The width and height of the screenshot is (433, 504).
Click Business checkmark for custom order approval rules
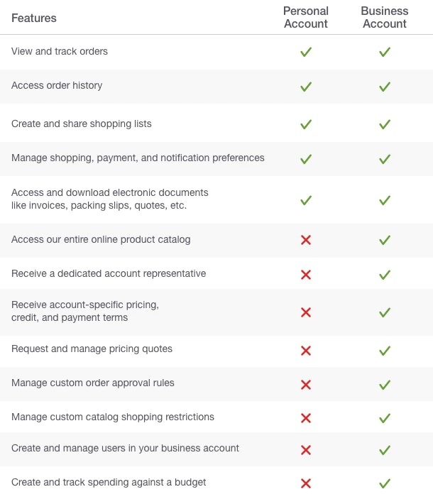point(385,385)
